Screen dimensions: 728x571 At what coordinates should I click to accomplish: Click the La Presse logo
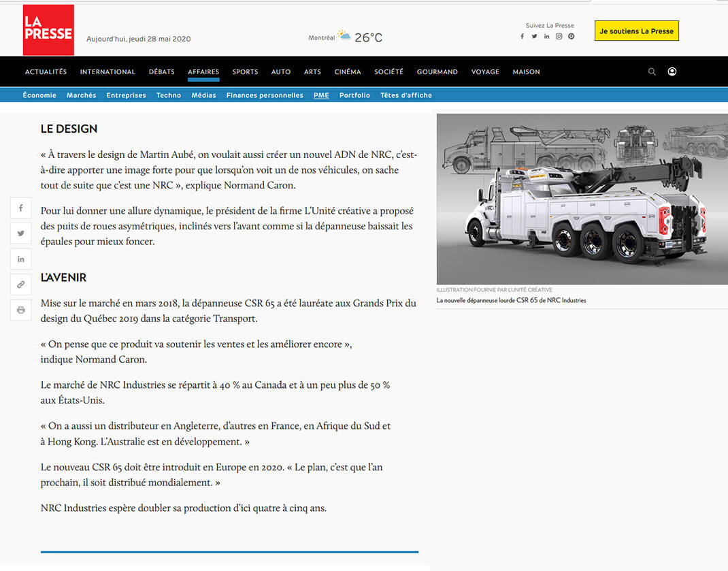pyautogui.click(x=48, y=30)
